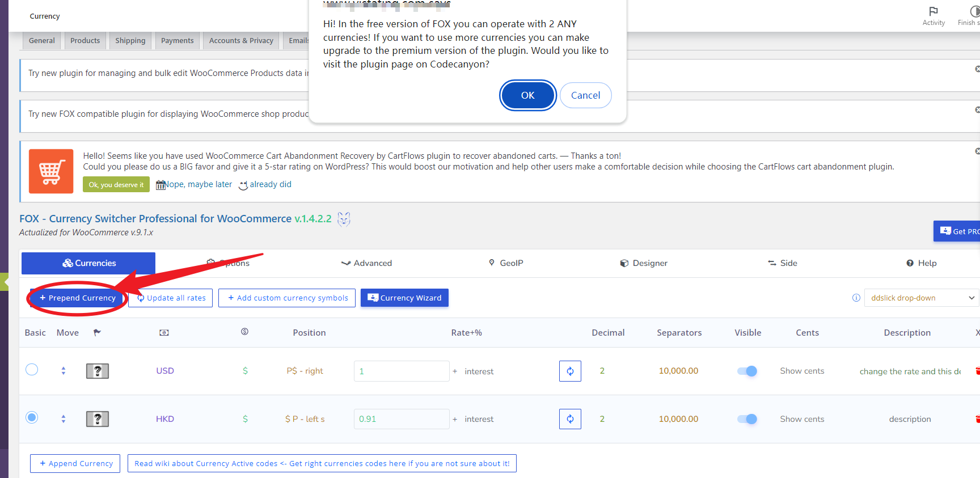Open USD 'Show cents' selector
Screen dimensions: 980x478
(802, 371)
